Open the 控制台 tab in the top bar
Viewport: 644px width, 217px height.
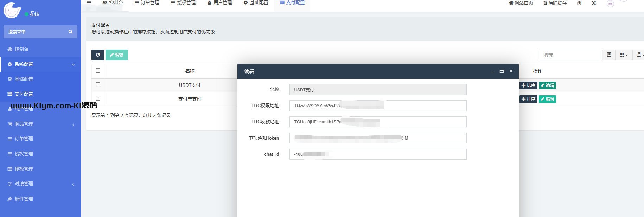(x=113, y=3)
